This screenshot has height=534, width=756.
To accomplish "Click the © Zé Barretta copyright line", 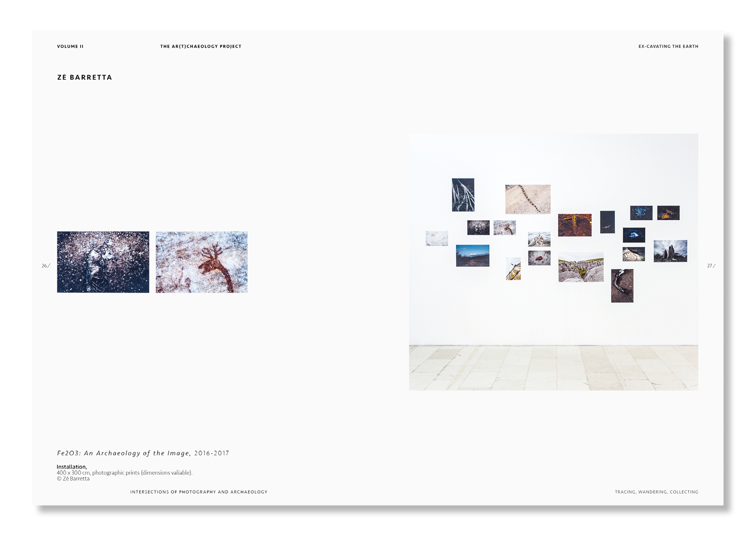I will pyautogui.click(x=73, y=479).
